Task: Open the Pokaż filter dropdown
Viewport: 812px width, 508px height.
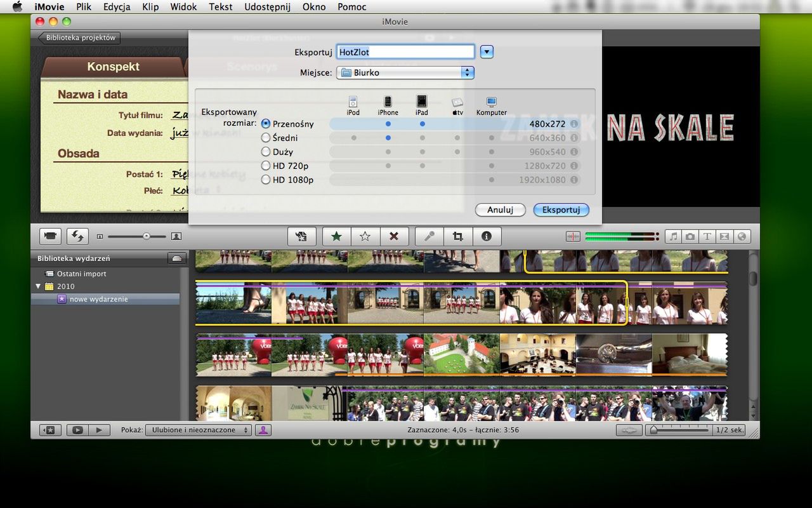Action: pyautogui.click(x=199, y=430)
